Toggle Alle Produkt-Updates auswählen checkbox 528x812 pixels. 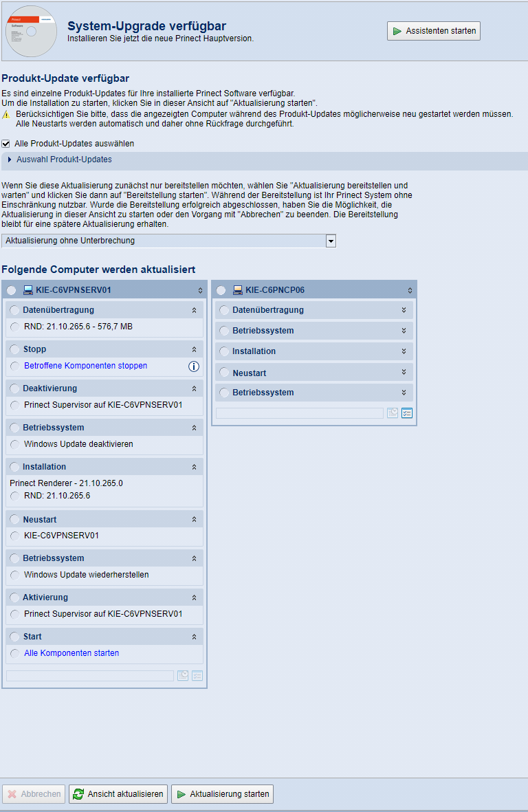pyautogui.click(x=5, y=144)
